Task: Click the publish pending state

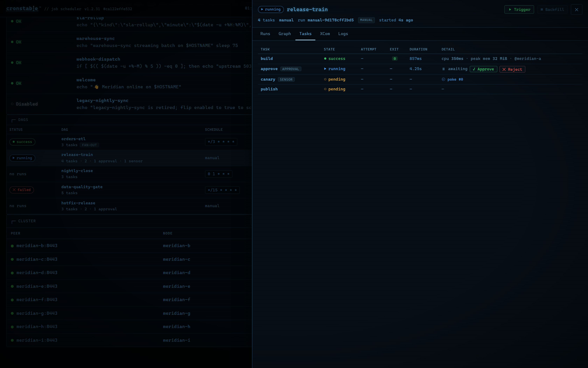Action: (335, 89)
